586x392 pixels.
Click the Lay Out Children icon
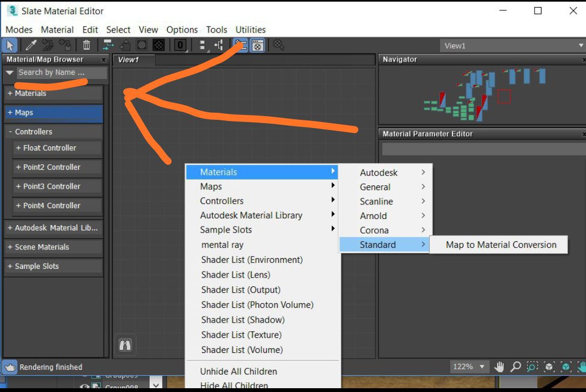(x=219, y=46)
